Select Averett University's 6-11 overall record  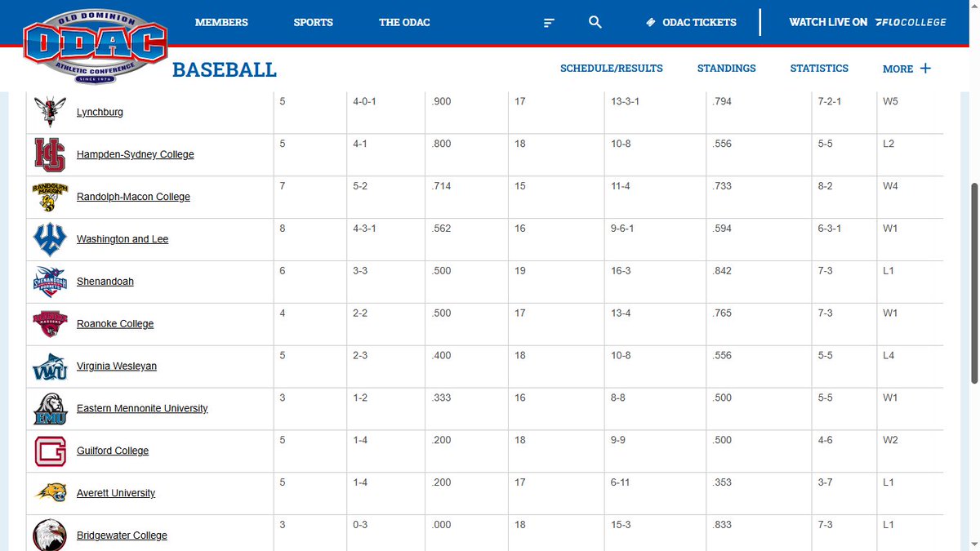[621, 483]
